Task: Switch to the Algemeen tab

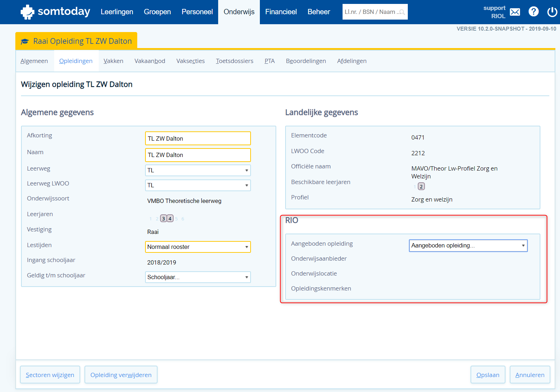Action: [x=34, y=61]
